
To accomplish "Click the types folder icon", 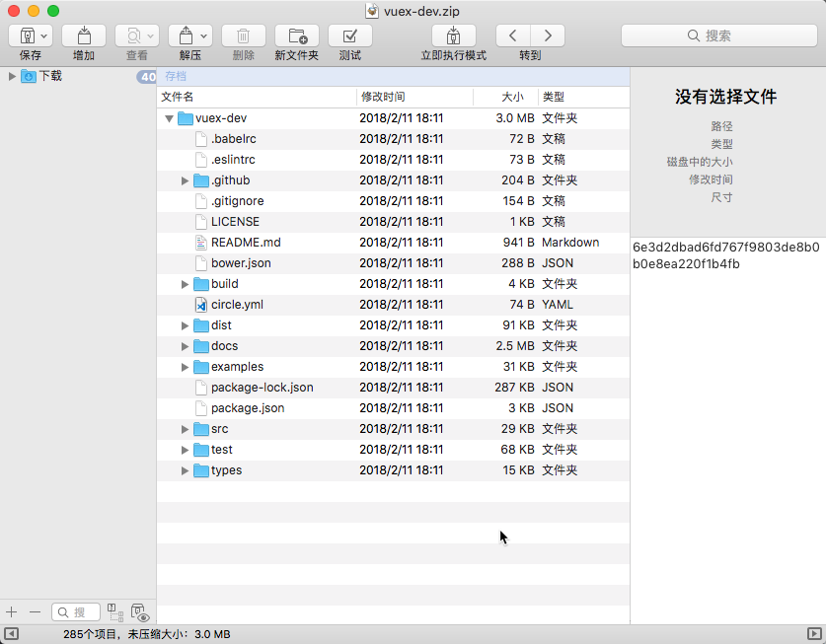I will click(201, 470).
